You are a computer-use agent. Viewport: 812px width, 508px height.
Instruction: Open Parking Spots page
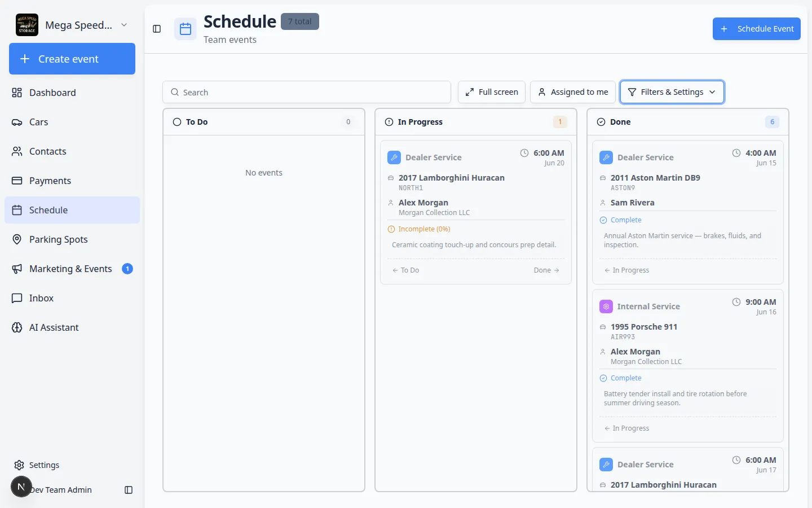[x=72, y=239]
